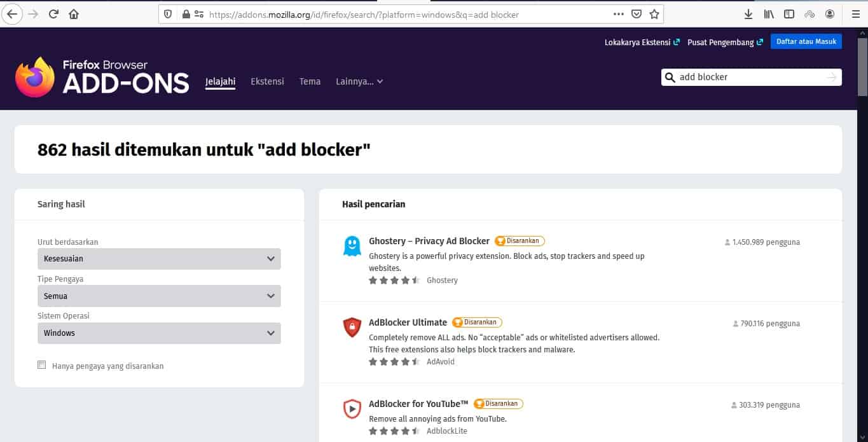Click Daftar atau Masuk button
Viewport: 868px width, 442px height.
tap(806, 41)
